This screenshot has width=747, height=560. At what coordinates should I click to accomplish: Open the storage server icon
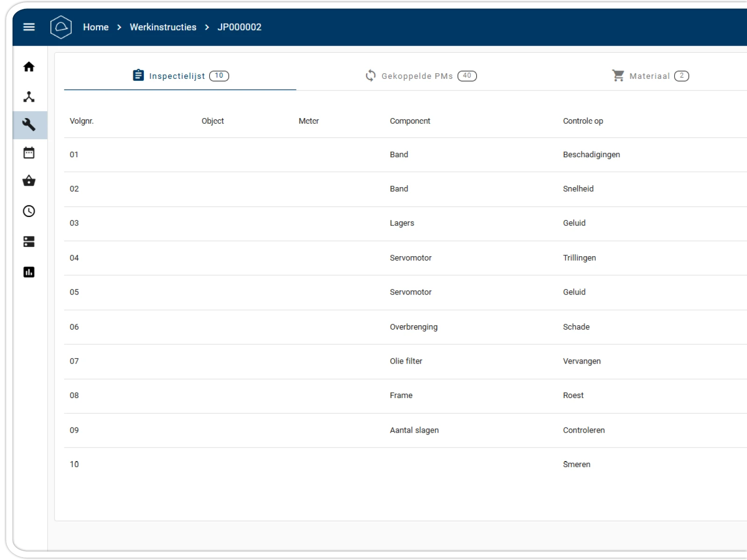29,242
